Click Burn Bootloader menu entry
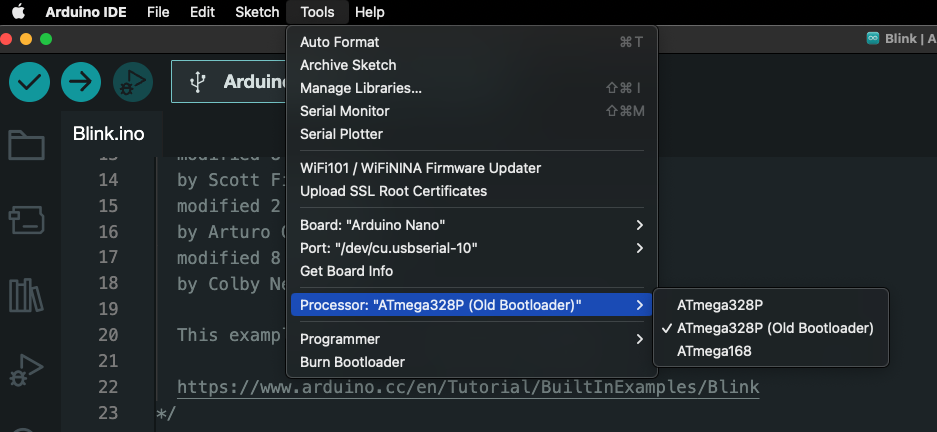This screenshot has width=937, height=432. (x=352, y=362)
